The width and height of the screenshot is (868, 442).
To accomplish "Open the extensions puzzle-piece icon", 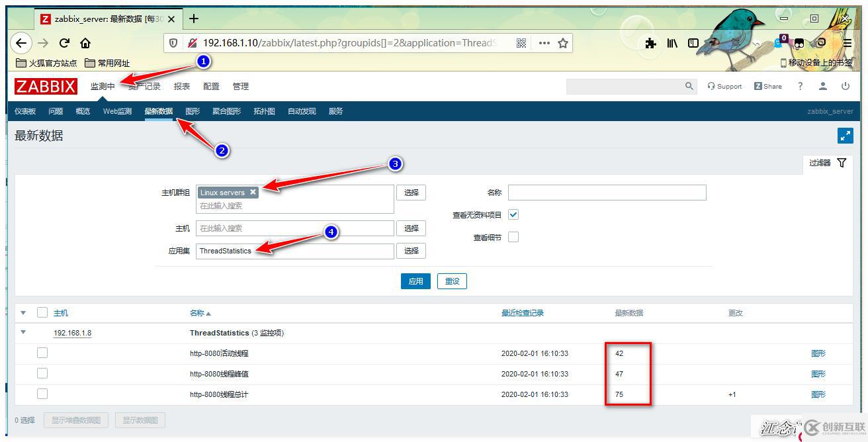I will (x=651, y=43).
